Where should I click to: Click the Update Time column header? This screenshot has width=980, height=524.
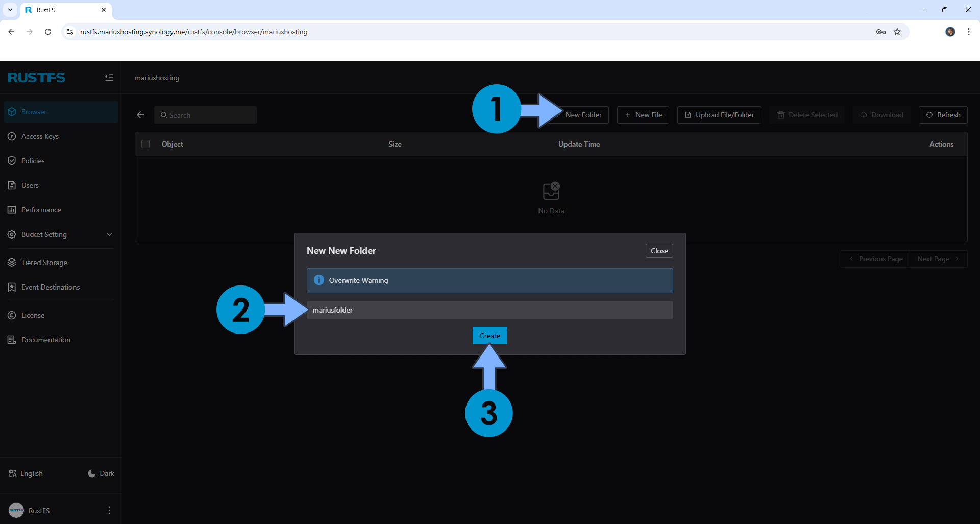(579, 144)
